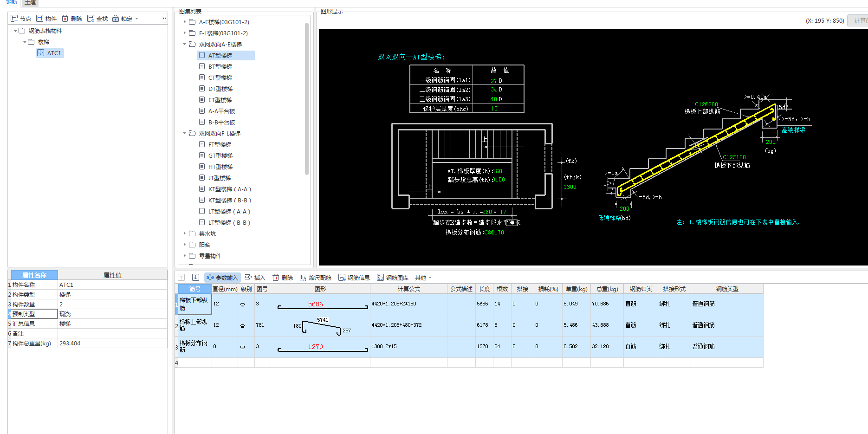Edit 梯板分布钢筋 value C8@170
This screenshot has height=434, width=868.
494,233
